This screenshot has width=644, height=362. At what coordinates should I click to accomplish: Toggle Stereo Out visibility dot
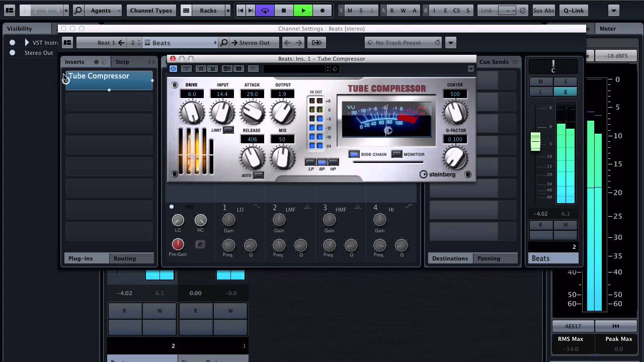pyautogui.click(x=12, y=53)
